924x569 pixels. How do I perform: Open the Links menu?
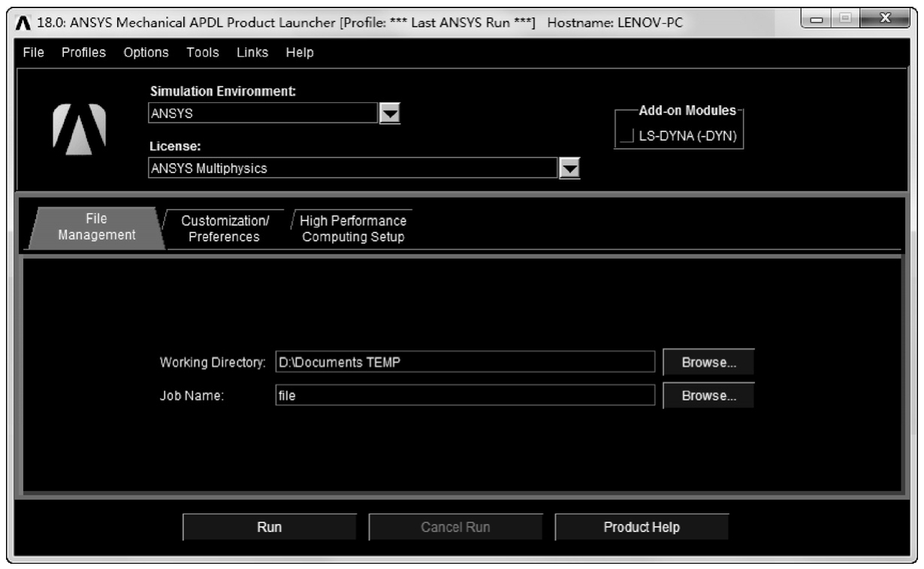click(252, 53)
